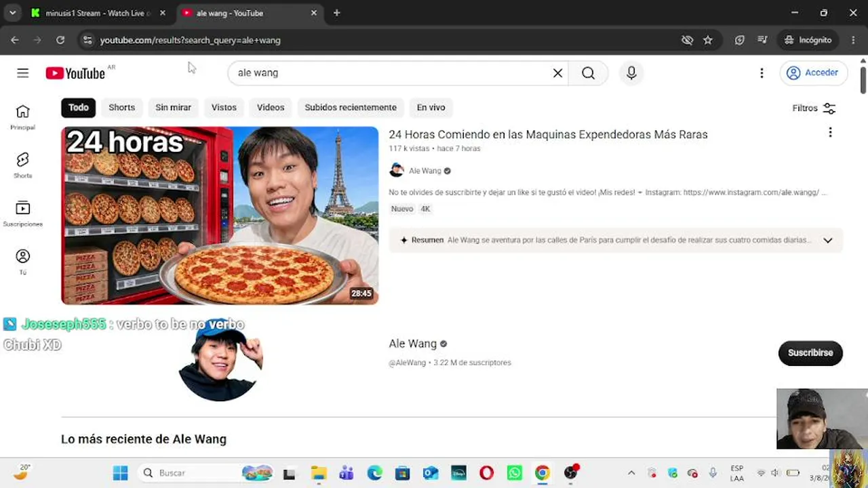868x488 pixels.
Task: Show hidden system tray icons
Action: coord(631,473)
